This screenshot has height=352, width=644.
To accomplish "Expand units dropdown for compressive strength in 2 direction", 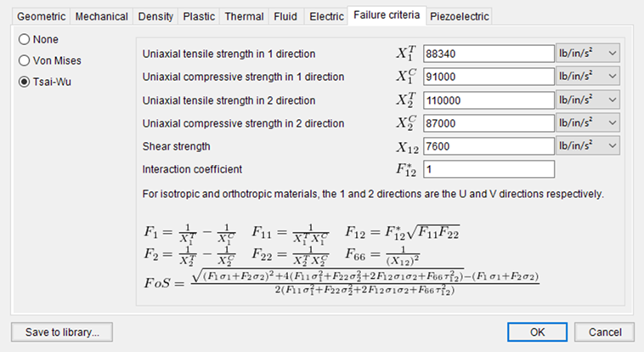I will 587,123.
